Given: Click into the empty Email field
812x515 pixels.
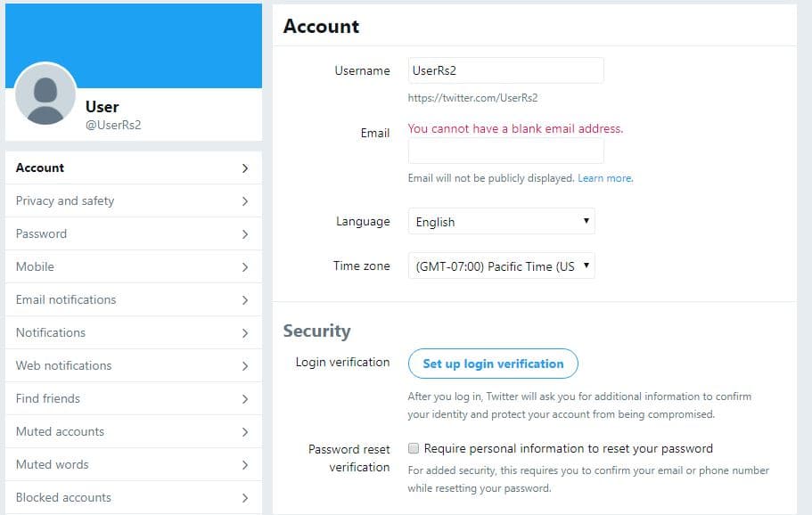Looking at the screenshot, I should [x=506, y=151].
